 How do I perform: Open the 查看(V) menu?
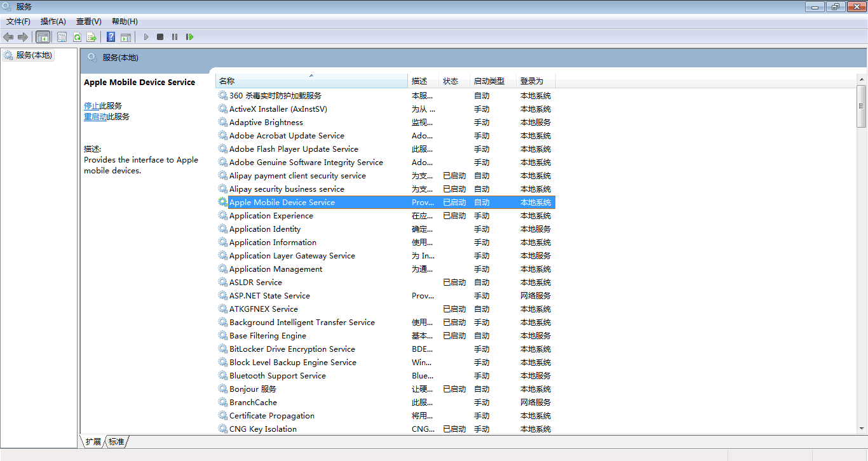(89, 22)
